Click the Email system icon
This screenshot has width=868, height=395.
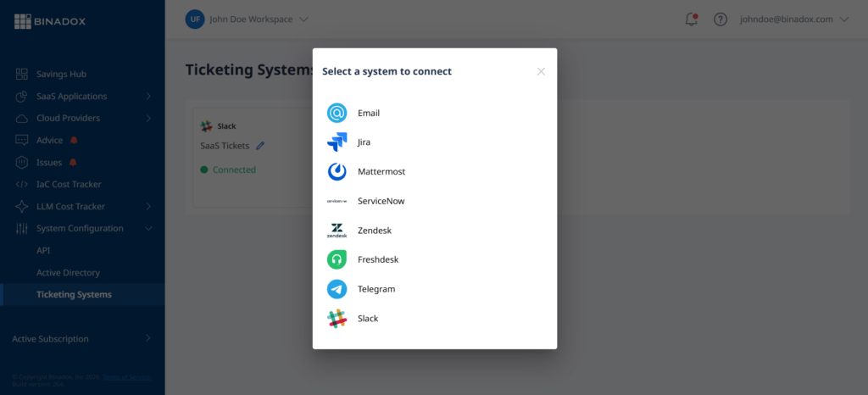coord(337,113)
